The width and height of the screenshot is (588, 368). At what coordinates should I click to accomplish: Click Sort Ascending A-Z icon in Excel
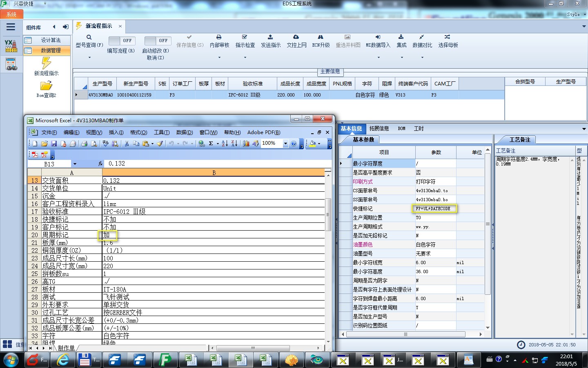[x=225, y=144]
